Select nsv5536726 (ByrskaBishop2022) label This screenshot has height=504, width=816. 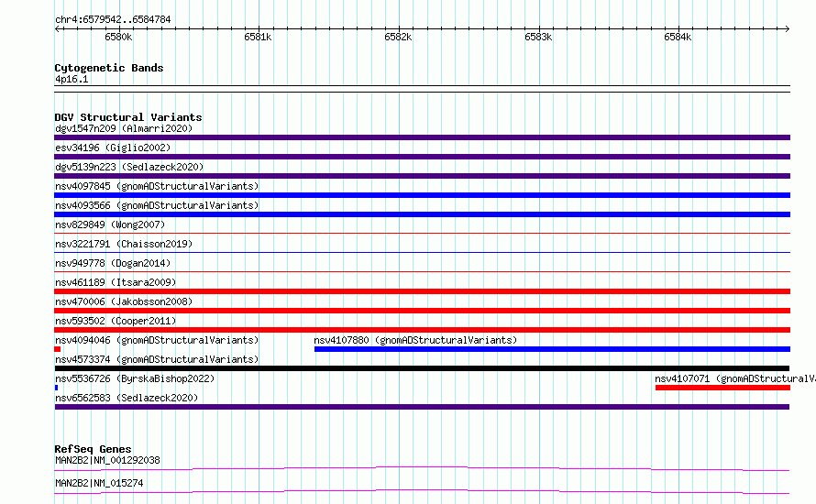[135, 378]
